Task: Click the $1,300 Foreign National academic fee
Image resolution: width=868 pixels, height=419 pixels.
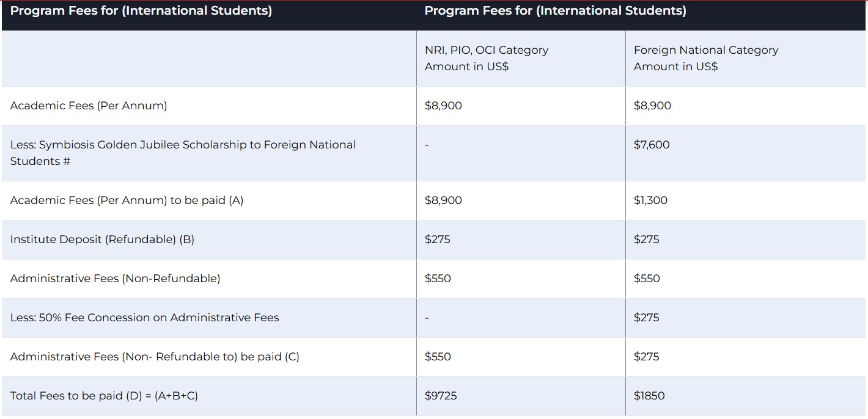Action: click(x=650, y=200)
